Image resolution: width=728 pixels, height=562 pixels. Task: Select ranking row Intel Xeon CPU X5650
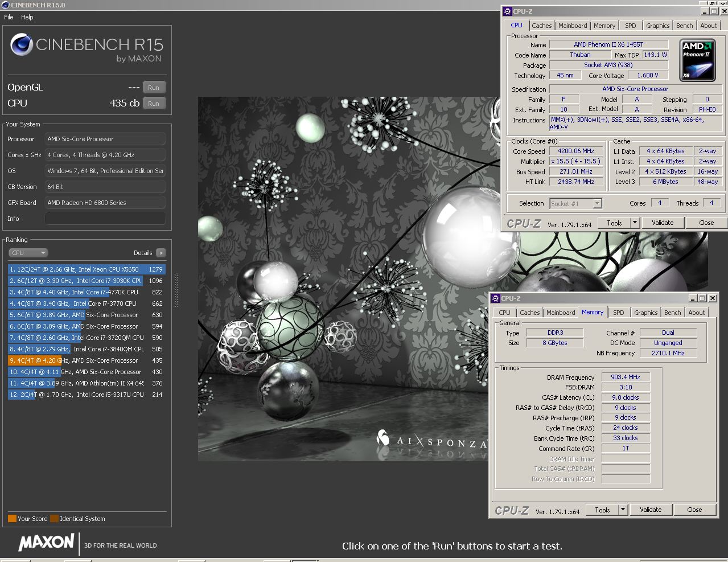(86, 269)
